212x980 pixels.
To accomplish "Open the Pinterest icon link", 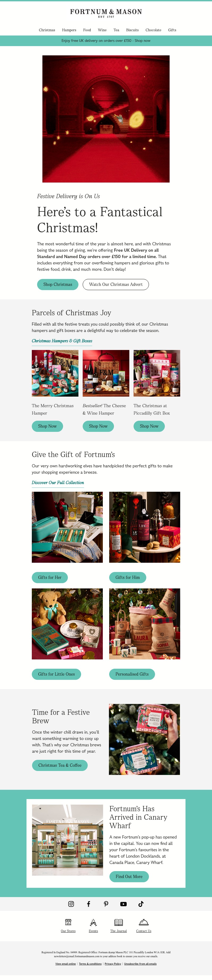I will (x=106, y=904).
